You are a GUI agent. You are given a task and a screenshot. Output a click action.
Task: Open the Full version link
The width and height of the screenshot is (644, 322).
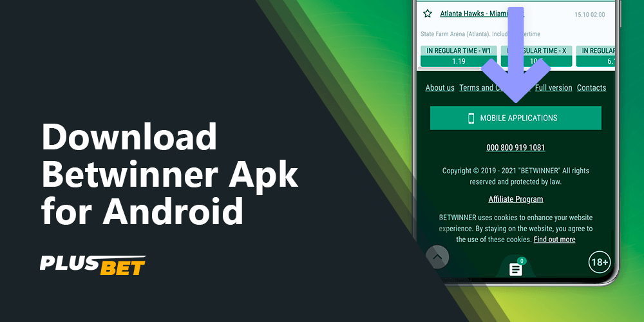554,88
